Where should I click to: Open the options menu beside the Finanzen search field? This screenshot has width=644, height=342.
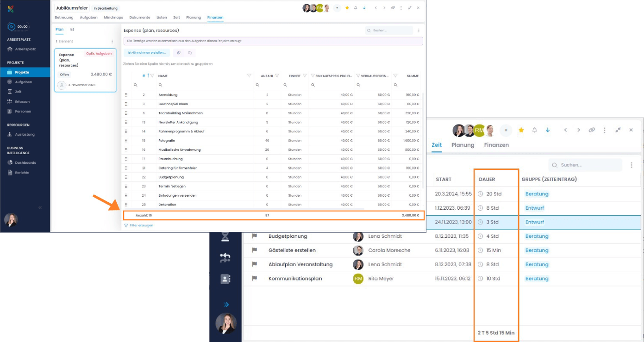pyautogui.click(x=419, y=31)
